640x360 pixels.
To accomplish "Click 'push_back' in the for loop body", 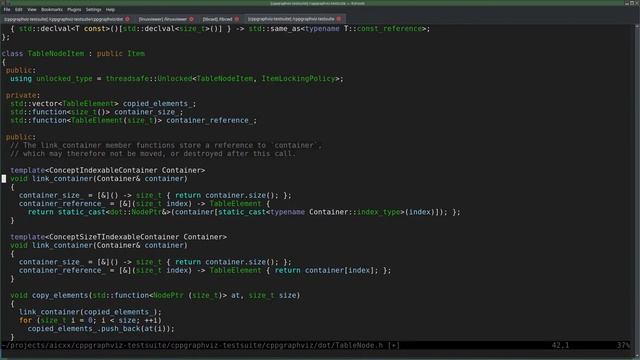I will pyautogui.click(x=121, y=329).
